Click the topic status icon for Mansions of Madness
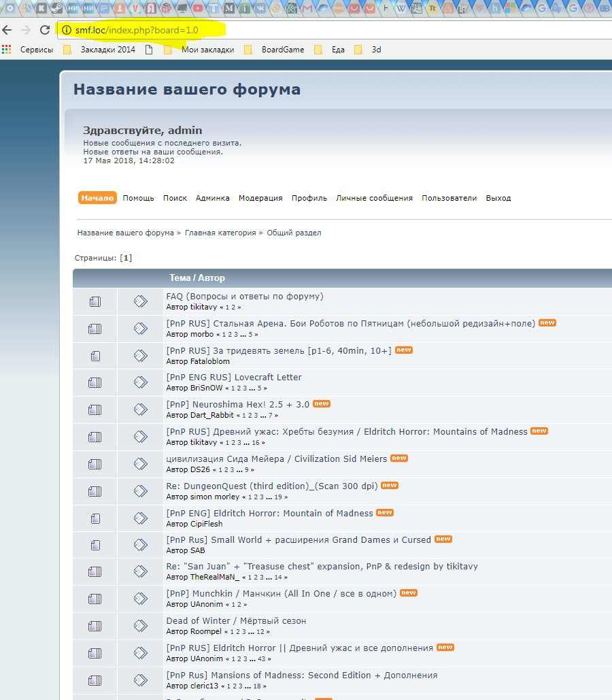 tap(95, 681)
